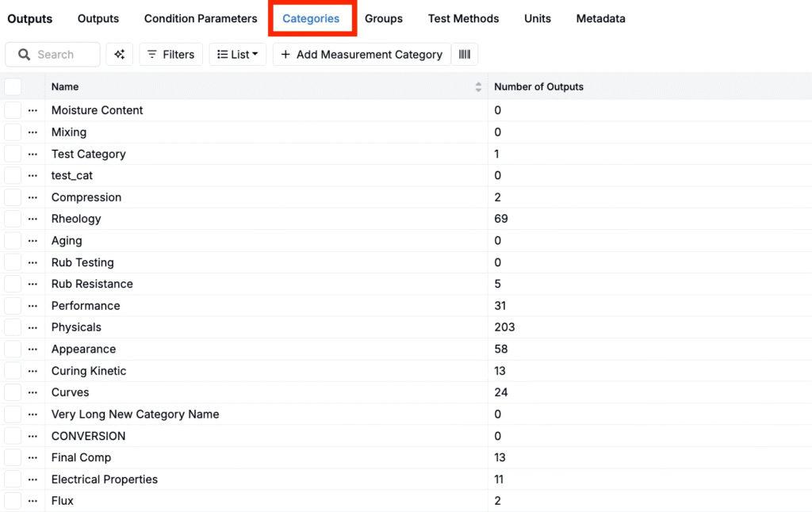Open three-dot menu for Electrical Properties
The height and width of the screenshot is (512, 812).
tap(33, 480)
